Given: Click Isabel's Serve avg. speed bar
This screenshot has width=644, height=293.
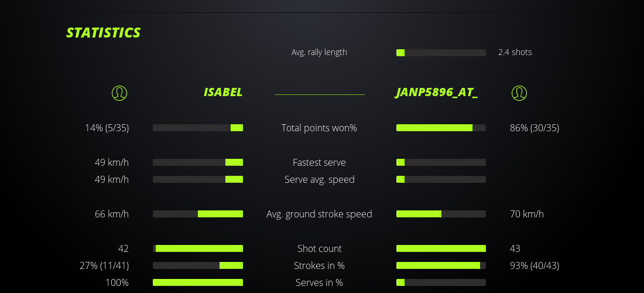Looking at the screenshot, I should [198, 179].
